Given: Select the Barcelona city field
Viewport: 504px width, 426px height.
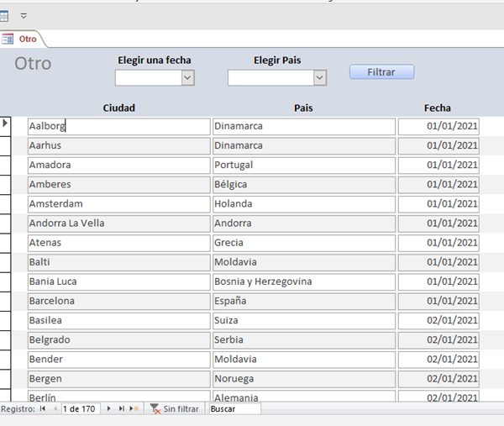Looking at the screenshot, I should (118, 301).
